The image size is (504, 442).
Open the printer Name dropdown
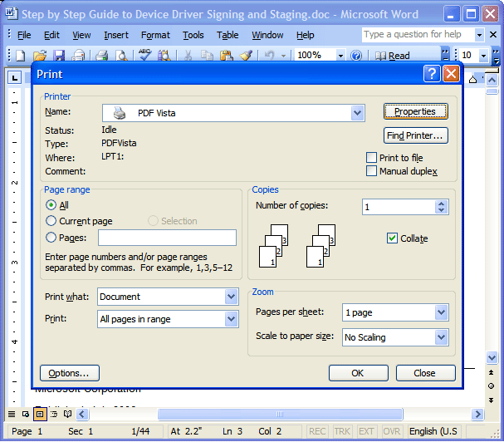tap(358, 113)
